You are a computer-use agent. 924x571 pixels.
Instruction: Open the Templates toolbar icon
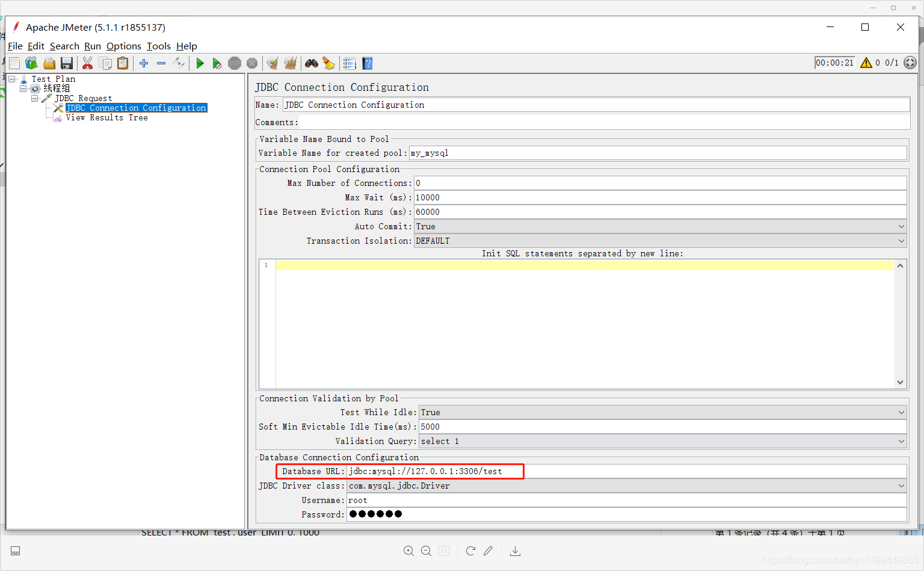click(x=31, y=63)
